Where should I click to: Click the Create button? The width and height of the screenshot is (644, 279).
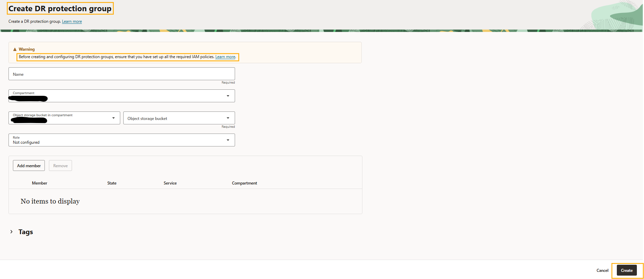627,271
